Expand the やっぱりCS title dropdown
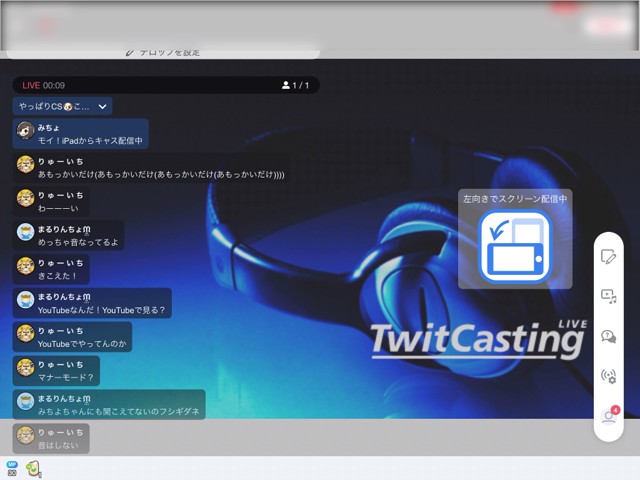Image resolution: width=640 pixels, height=480 pixels. tap(62, 107)
